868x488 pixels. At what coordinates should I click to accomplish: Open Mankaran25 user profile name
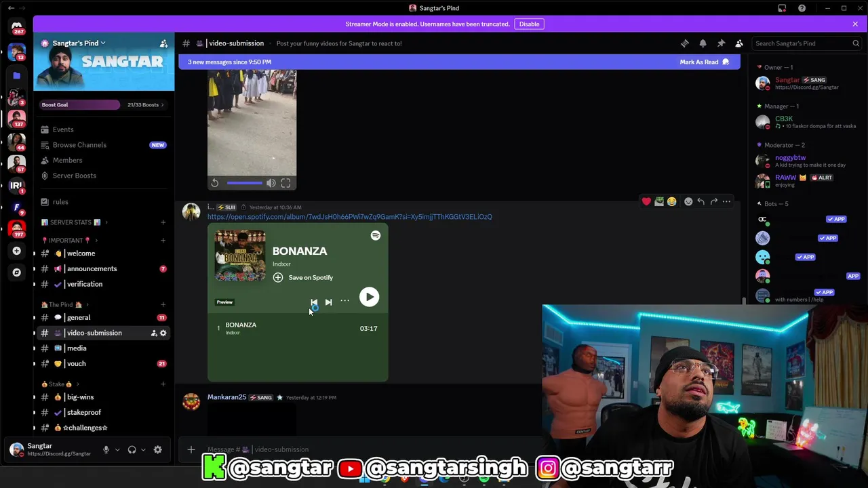226,397
